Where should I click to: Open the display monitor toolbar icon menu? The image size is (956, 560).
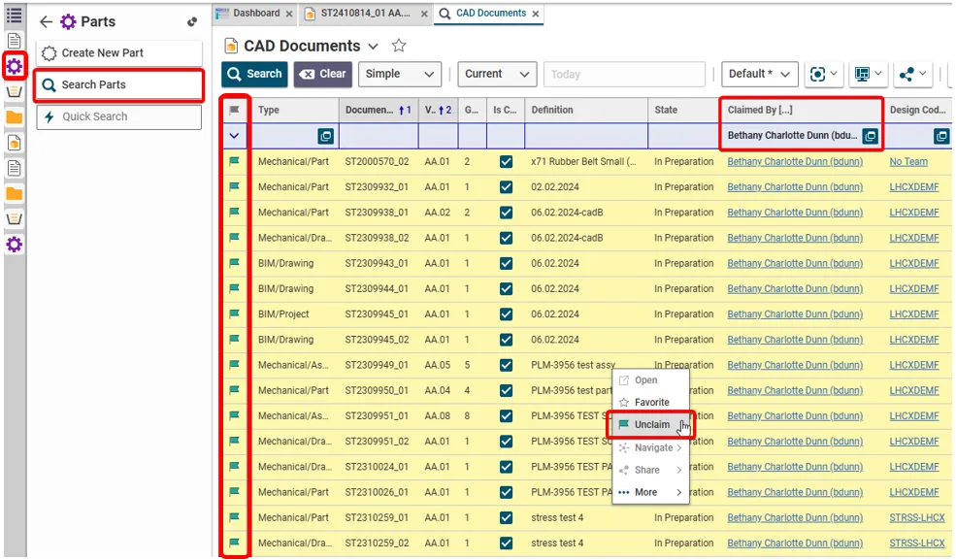[x=869, y=74]
